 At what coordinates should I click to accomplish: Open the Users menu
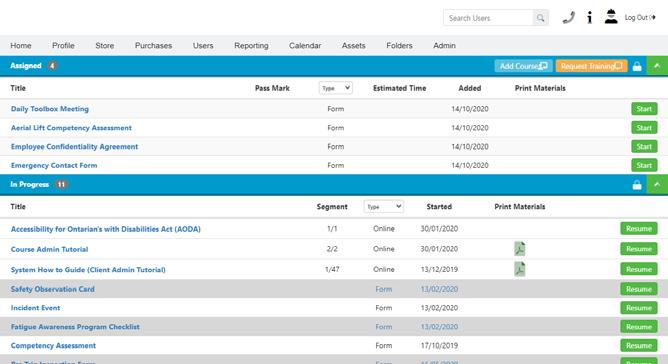pos(203,46)
